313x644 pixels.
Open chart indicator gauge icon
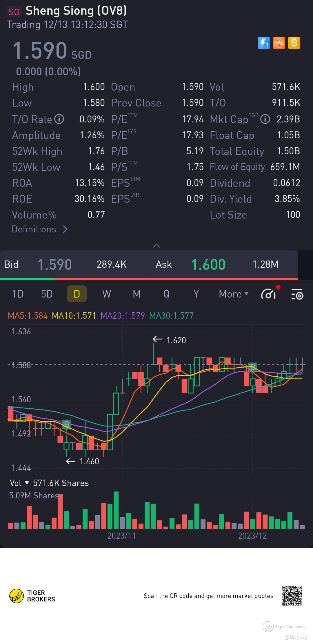click(269, 294)
